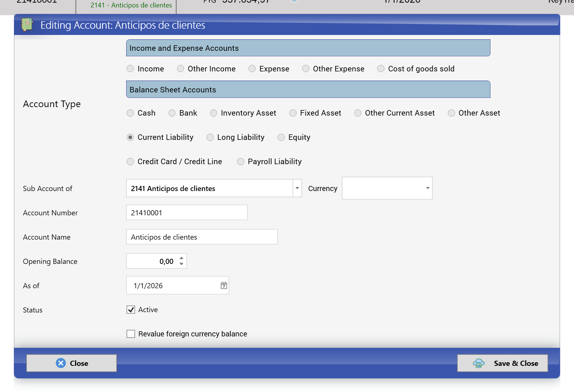
Task: Edit the Account Name field
Action: point(202,237)
